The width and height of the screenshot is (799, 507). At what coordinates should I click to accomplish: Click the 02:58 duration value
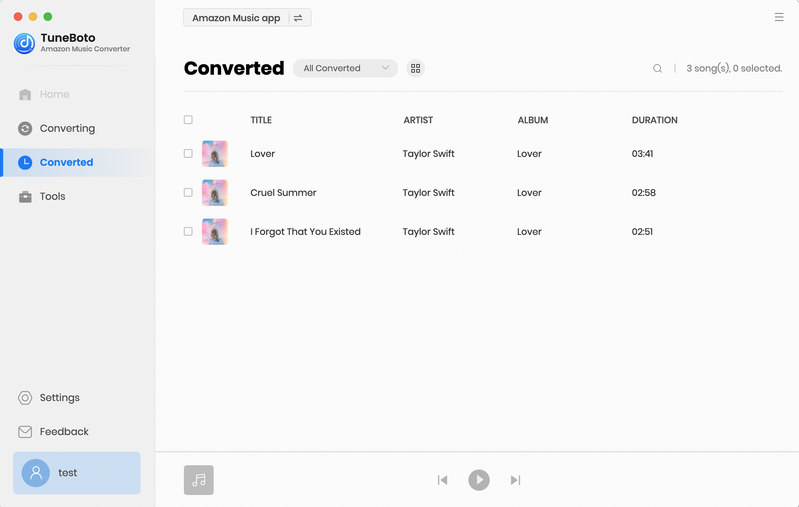pos(644,193)
